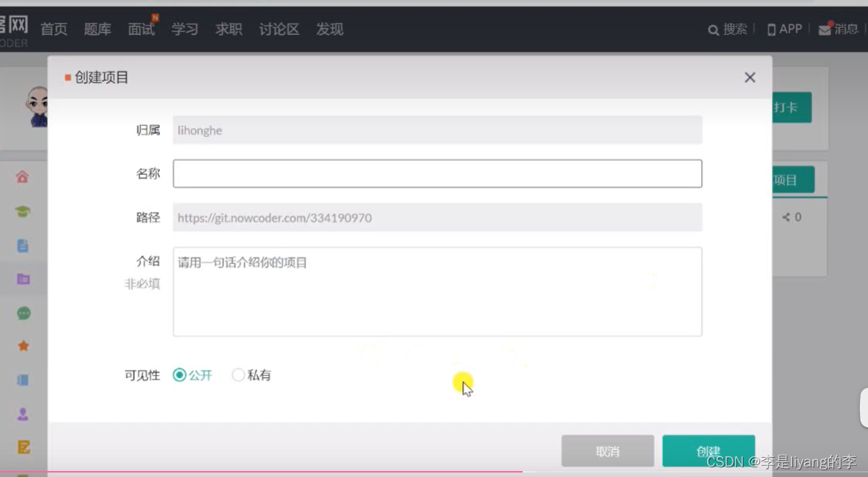Click the search magnifier icon in navbar
This screenshot has width=868, height=477.
714,30
